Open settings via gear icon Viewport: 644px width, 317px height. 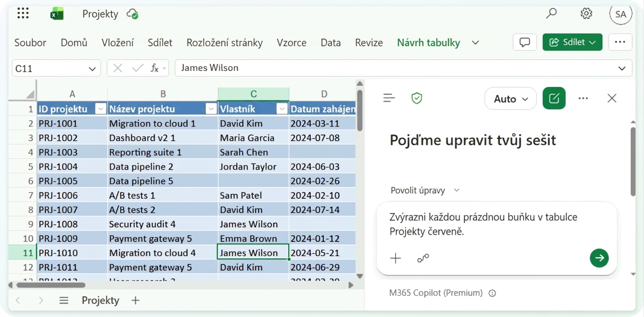point(586,14)
